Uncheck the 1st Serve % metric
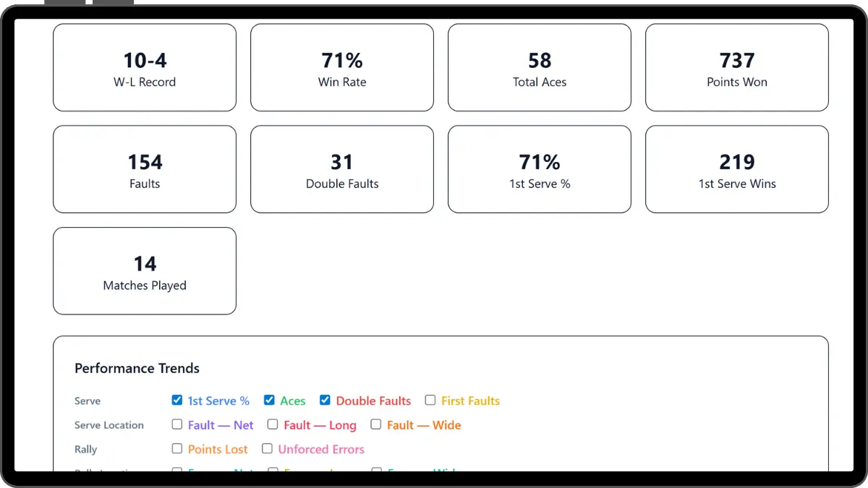This screenshot has height=488, width=868. [177, 400]
